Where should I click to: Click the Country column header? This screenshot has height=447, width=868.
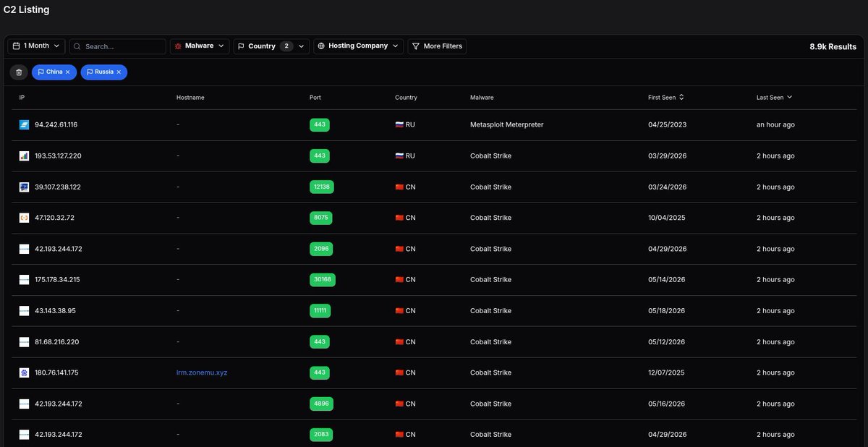click(406, 97)
